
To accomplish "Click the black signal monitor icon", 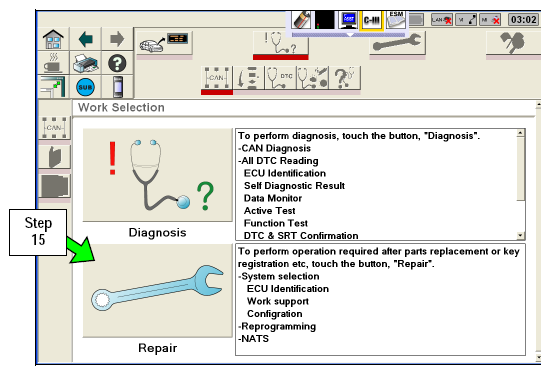I will [x=324, y=20].
